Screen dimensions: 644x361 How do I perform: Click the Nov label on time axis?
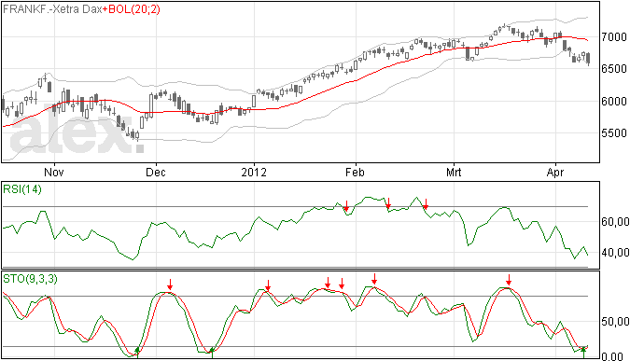54,172
